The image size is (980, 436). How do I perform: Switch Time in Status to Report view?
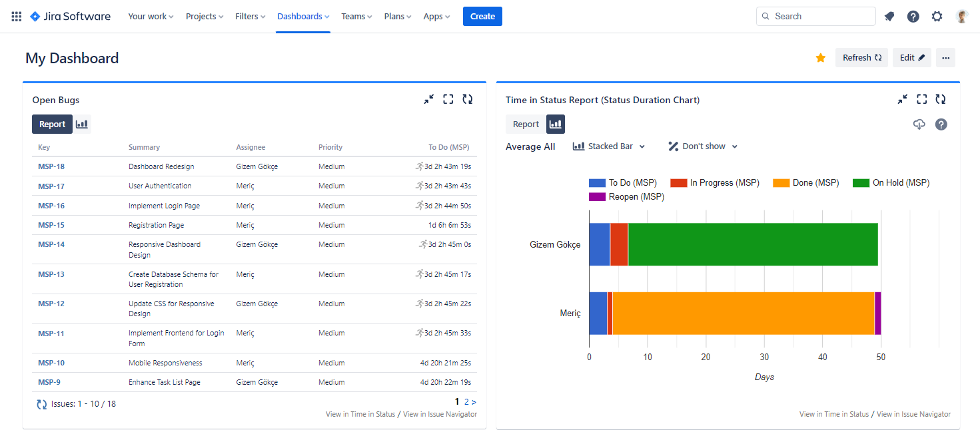[526, 124]
